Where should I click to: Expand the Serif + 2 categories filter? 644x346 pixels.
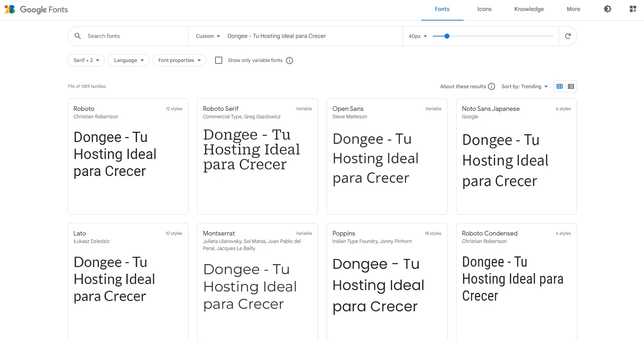click(x=86, y=60)
